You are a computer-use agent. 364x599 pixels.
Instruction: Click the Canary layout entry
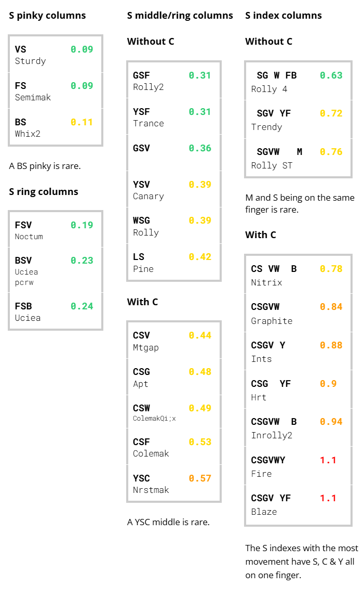(149, 196)
